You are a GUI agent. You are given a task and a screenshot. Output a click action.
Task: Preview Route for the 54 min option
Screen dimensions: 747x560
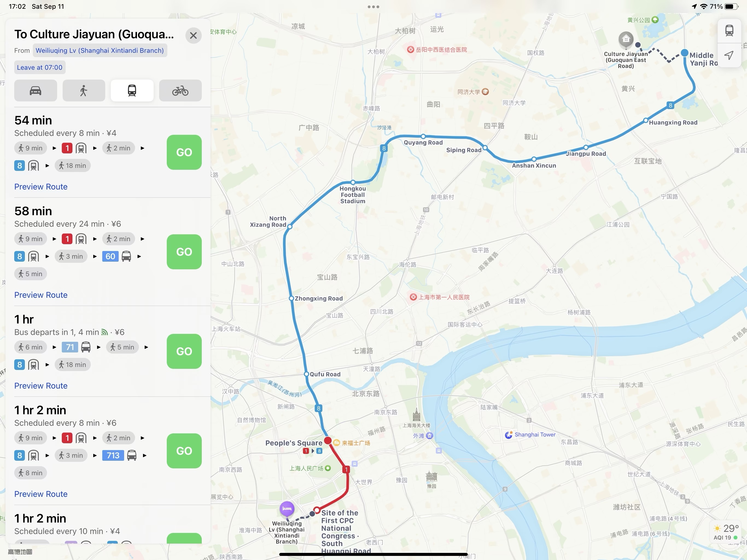[41, 187]
